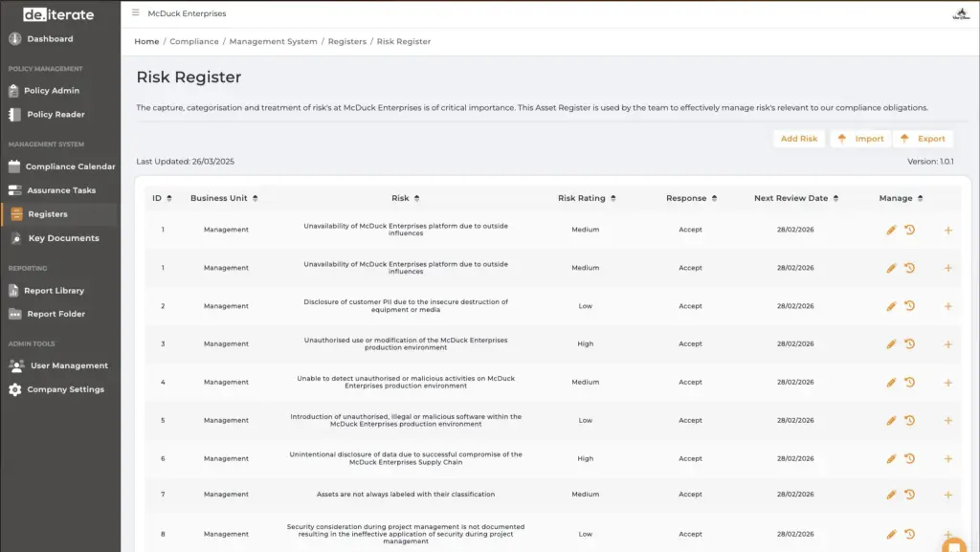Expand risk ID 4 with plus icon
The image size is (980, 552).
[948, 383]
